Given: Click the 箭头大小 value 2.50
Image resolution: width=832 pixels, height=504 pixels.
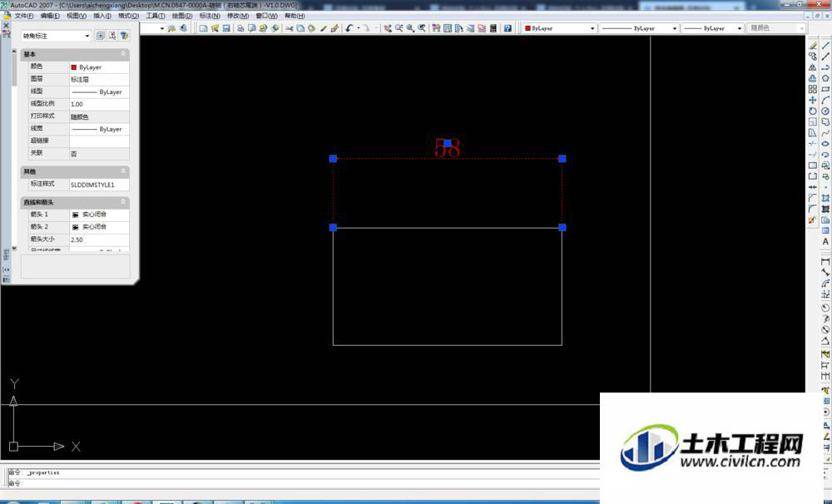Looking at the screenshot, I should coord(99,240).
